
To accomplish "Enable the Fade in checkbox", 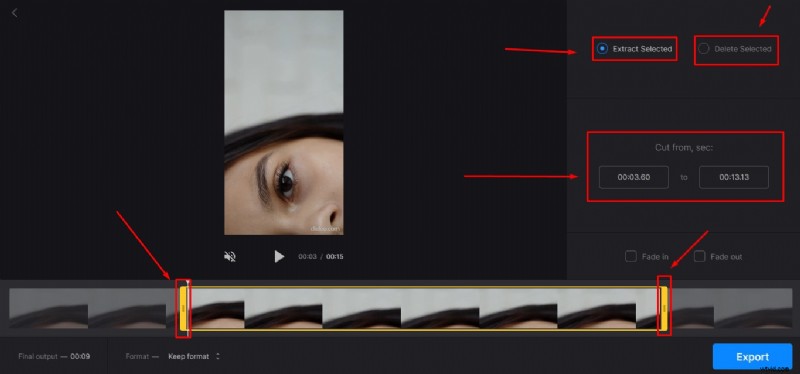I will tap(631, 256).
